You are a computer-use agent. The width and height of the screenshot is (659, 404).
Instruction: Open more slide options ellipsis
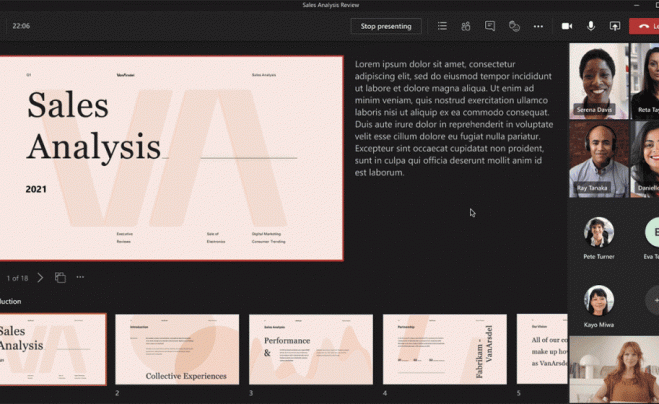click(x=80, y=277)
